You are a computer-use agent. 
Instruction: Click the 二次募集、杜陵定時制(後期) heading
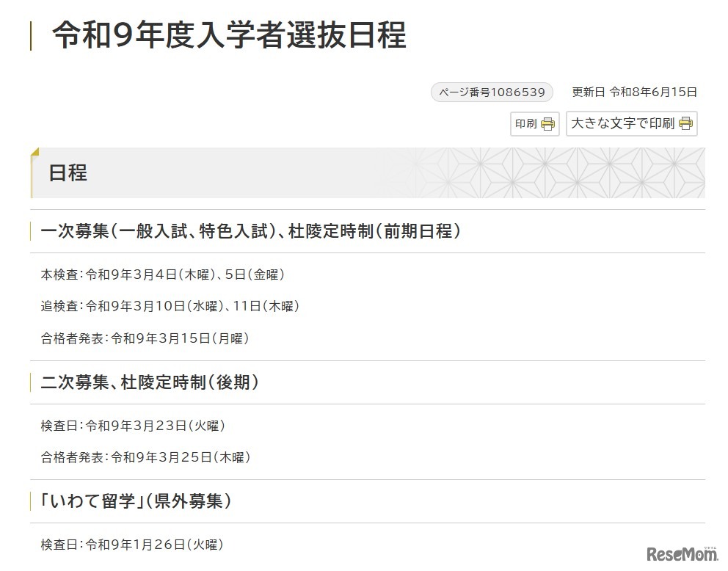150,382
